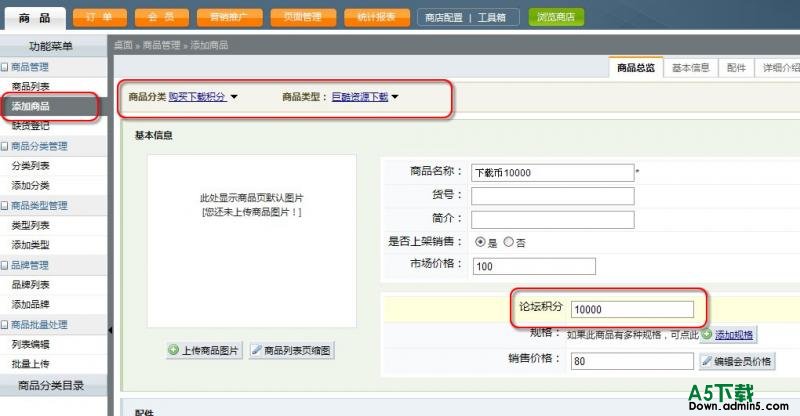Open 分类列表 in sidebar
This screenshot has width=800, height=416.
[x=31, y=166]
